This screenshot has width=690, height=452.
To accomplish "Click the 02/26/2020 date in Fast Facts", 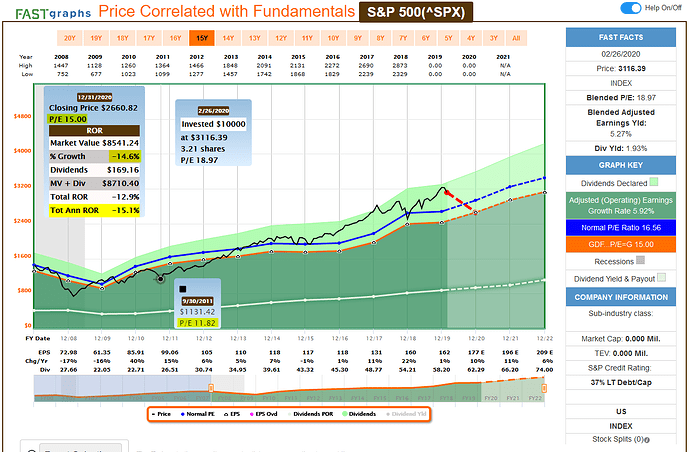I will point(620,54).
